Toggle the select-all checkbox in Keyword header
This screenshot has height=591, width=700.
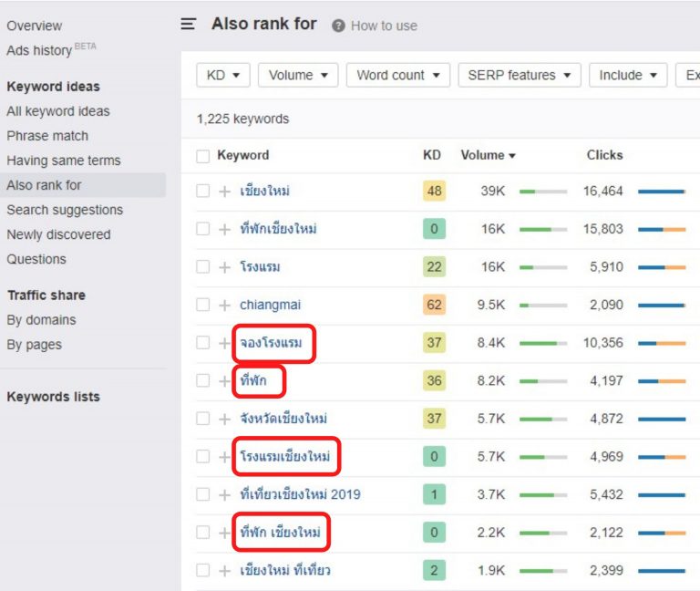pos(203,156)
